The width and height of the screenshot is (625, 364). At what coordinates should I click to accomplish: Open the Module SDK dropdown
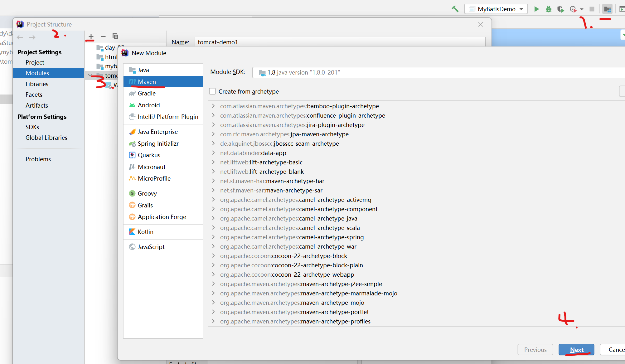point(438,72)
